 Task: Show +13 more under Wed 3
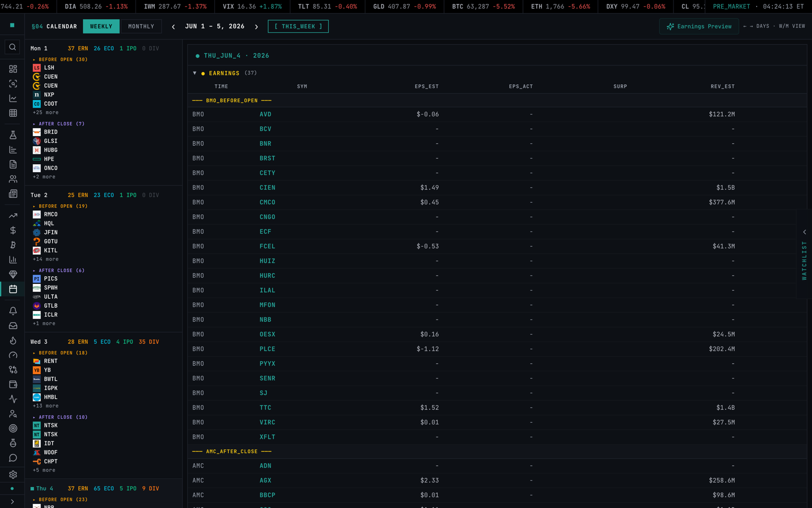46,406
